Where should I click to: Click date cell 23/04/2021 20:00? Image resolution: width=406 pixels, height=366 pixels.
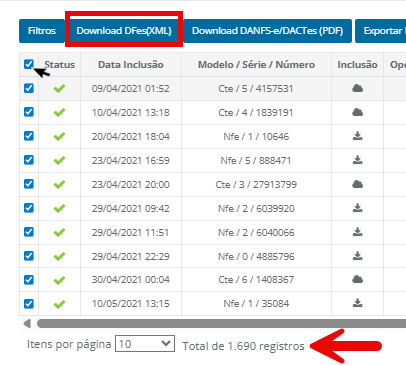coord(131,185)
